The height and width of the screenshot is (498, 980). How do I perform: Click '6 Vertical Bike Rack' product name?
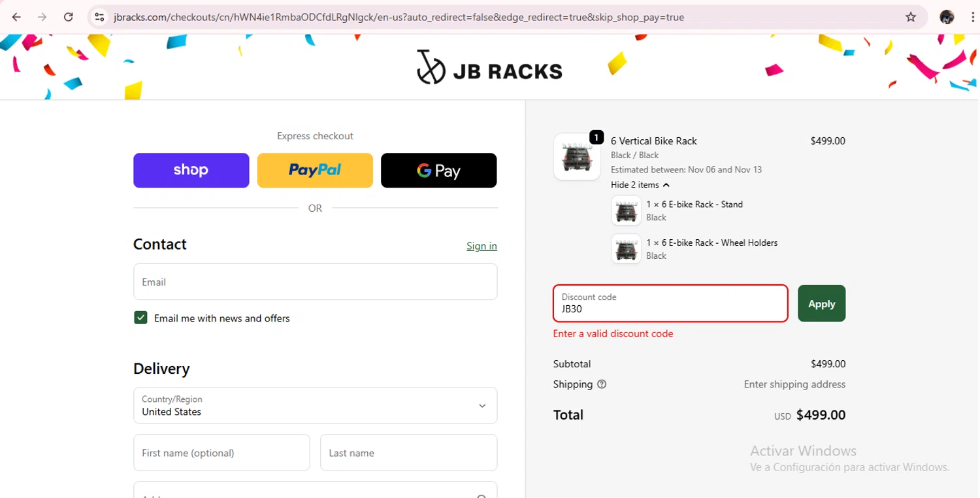click(x=654, y=141)
